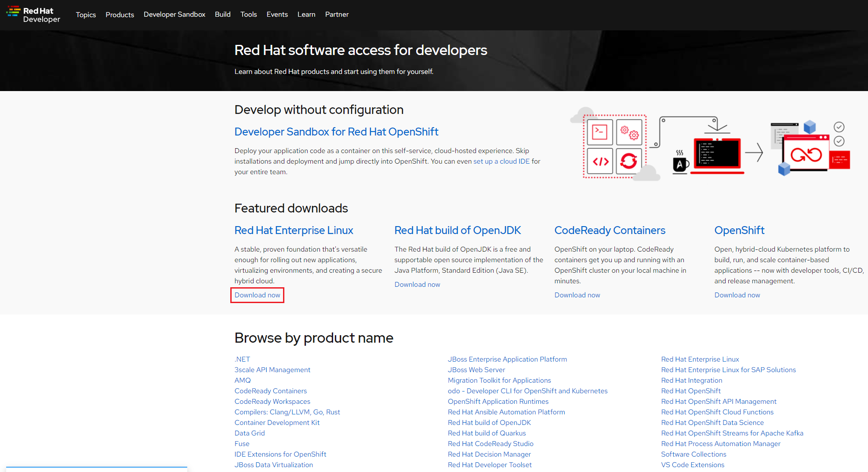Image resolution: width=868 pixels, height=472 pixels.
Task: Click Download now under Red Hat build of OpenJDK
Action: coord(417,285)
